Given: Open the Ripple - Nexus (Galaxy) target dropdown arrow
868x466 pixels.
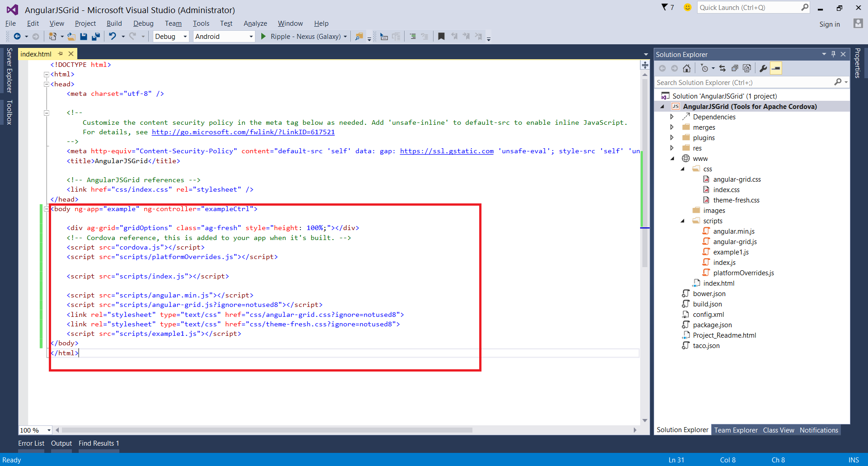Looking at the screenshot, I should (345, 37).
